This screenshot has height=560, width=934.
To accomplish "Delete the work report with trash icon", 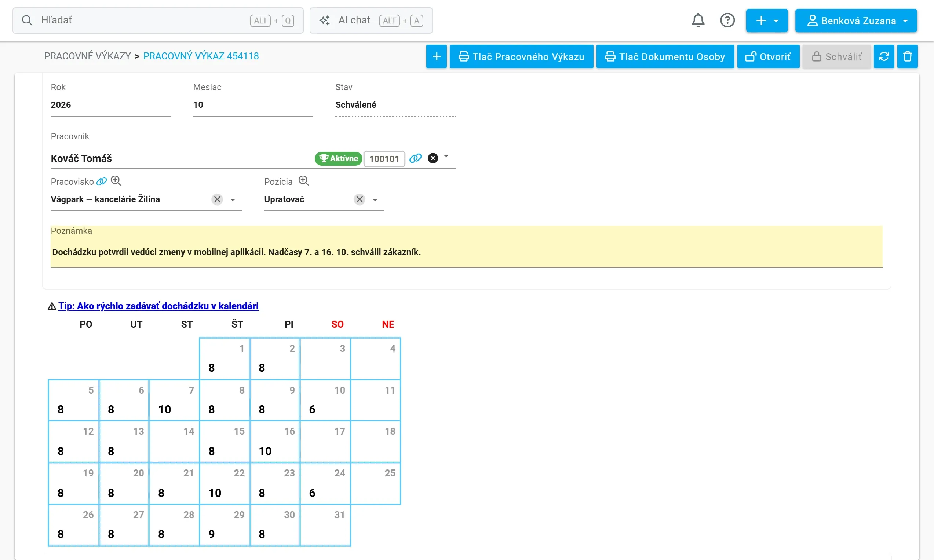I will [x=907, y=56].
